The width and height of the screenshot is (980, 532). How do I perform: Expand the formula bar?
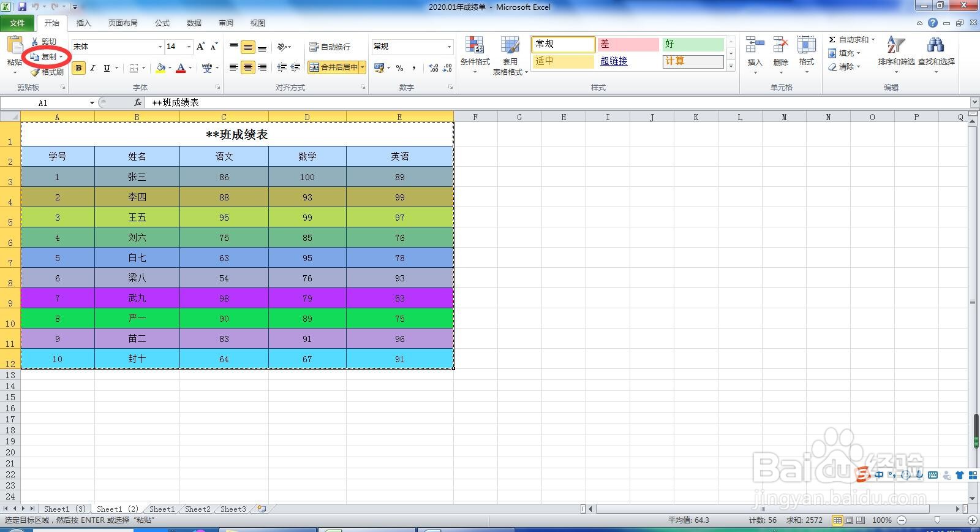pos(974,102)
